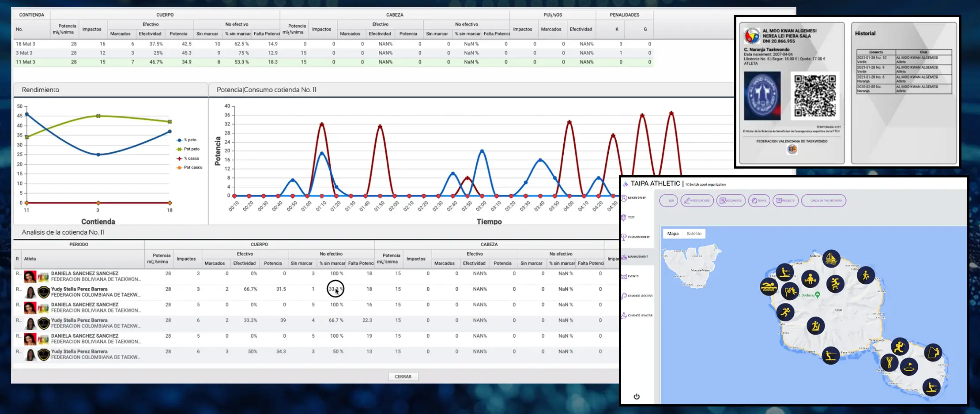Click the Pot casco legend entry
The height and width of the screenshot is (414, 980).
coord(189,168)
